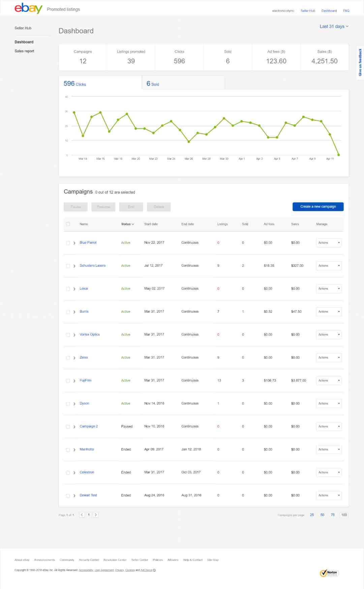
Task: Open Actions dropdown for Dewalt Test
Action: pyautogui.click(x=329, y=495)
